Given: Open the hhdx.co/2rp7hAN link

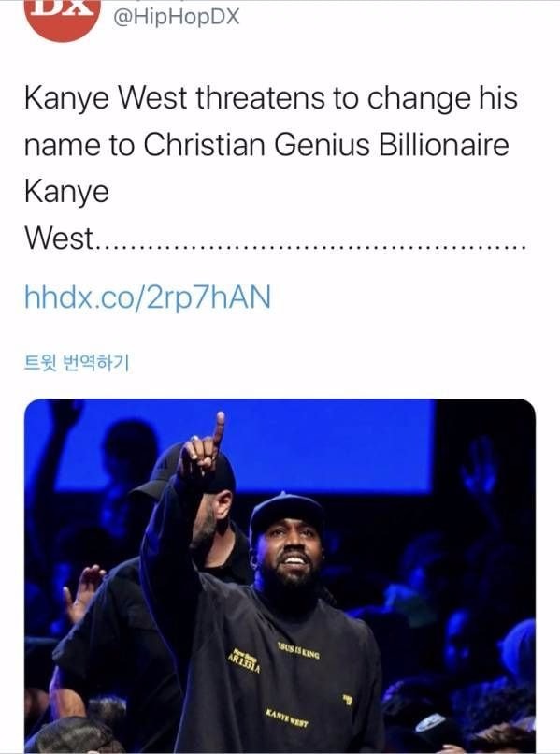Looking at the screenshot, I should (x=148, y=297).
